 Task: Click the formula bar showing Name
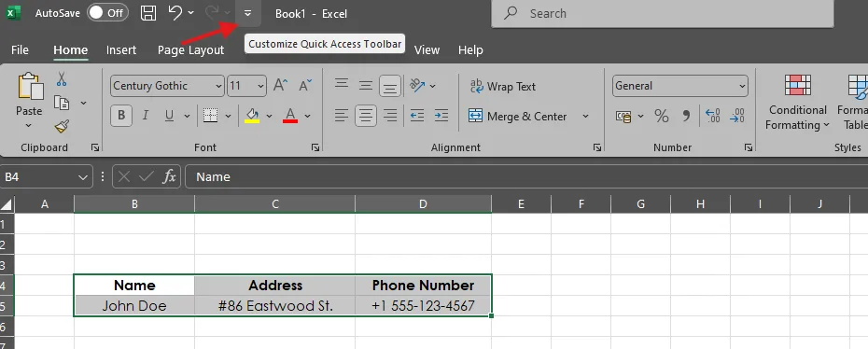(x=525, y=177)
